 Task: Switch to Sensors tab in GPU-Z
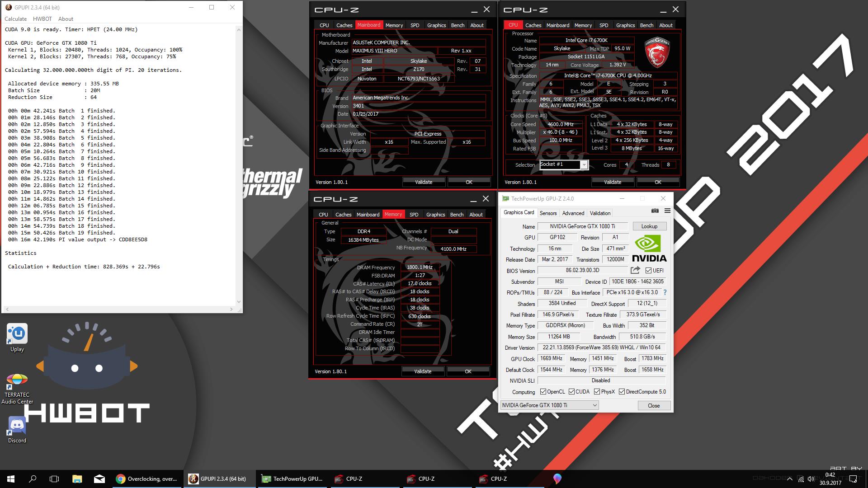tap(548, 213)
